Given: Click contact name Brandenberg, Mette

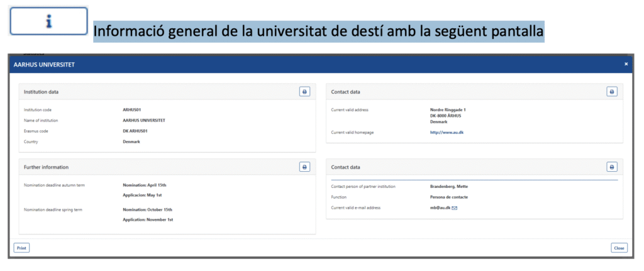Looking at the screenshot, I should 448,187.
